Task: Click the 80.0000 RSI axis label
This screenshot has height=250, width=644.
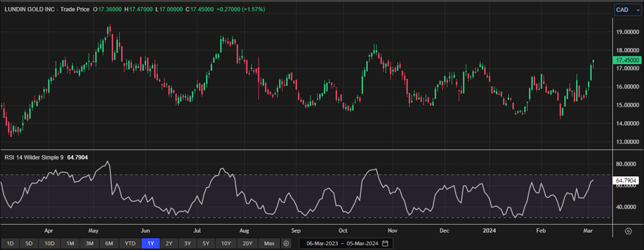Action: coord(627,164)
